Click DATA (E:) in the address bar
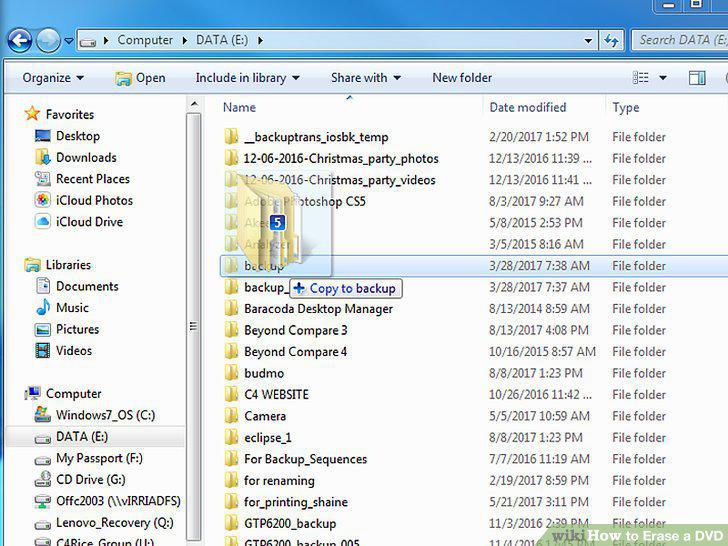Image resolution: width=728 pixels, height=546 pixels. pyautogui.click(x=221, y=40)
